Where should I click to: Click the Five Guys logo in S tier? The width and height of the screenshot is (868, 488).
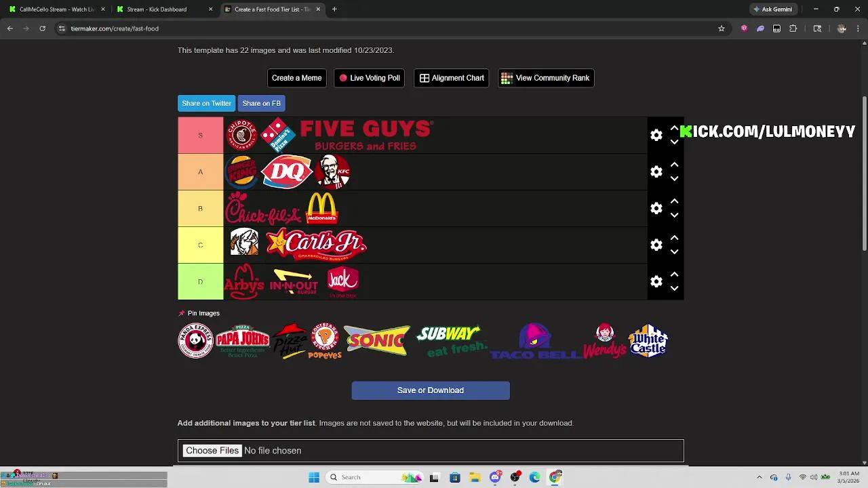pos(366,135)
